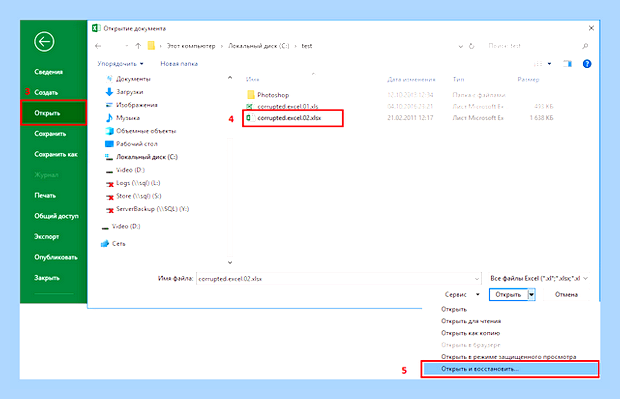Select Опубликовать in backstage menu
The height and width of the screenshot is (399, 620).
pos(56,257)
